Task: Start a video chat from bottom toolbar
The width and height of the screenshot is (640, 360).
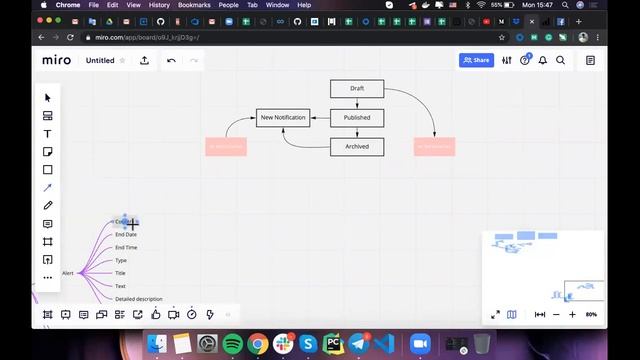Action: (x=173, y=315)
